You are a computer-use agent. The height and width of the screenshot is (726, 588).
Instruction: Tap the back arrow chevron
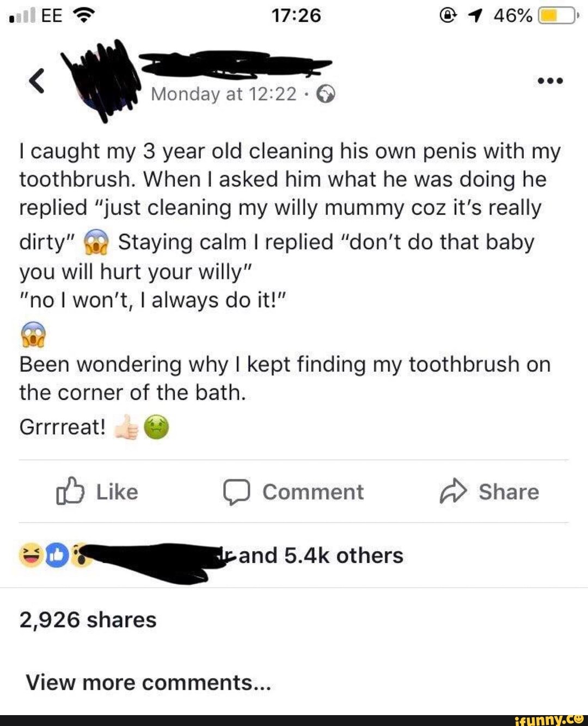(x=36, y=81)
